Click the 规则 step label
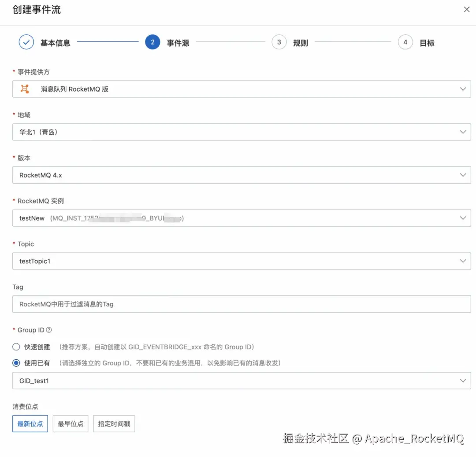Viewport: 476px width, 457px height. (x=301, y=43)
